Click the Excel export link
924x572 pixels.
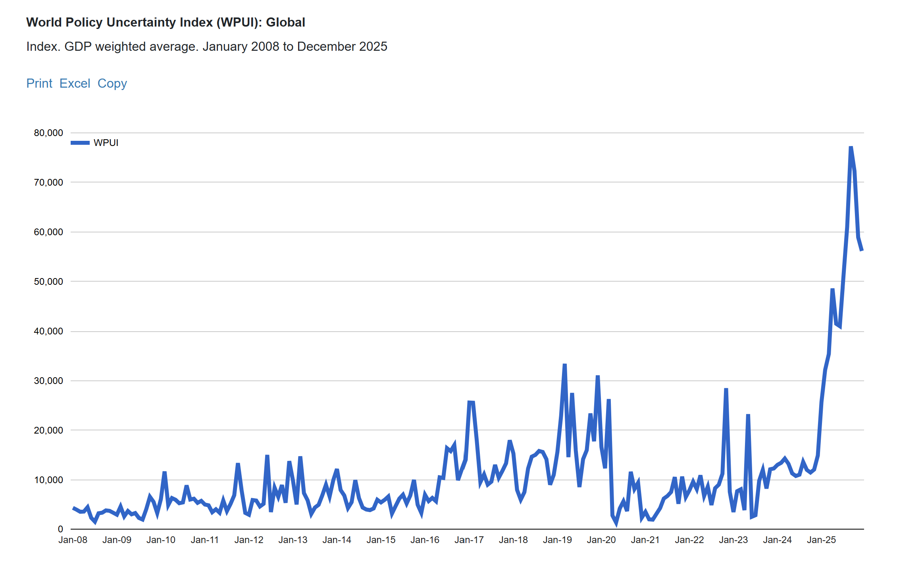tap(75, 83)
